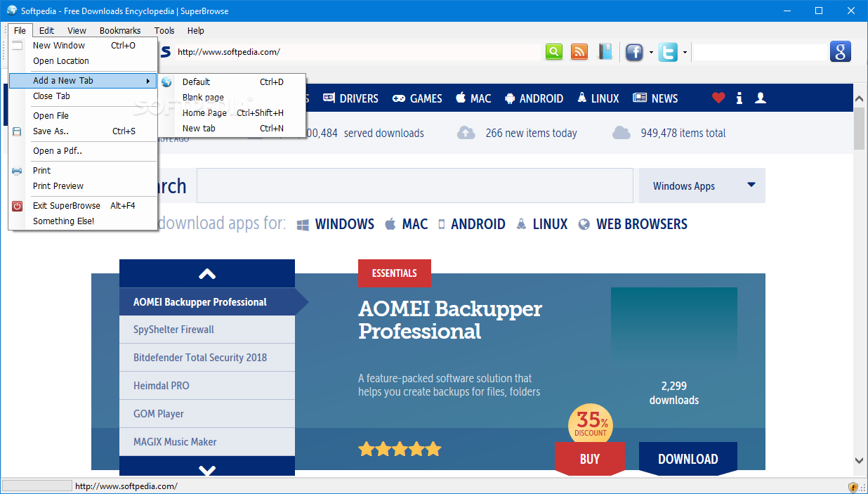Viewport: 868px width, 494px height.
Task: Choose Print Preview from File menu
Action: tap(83, 186)
